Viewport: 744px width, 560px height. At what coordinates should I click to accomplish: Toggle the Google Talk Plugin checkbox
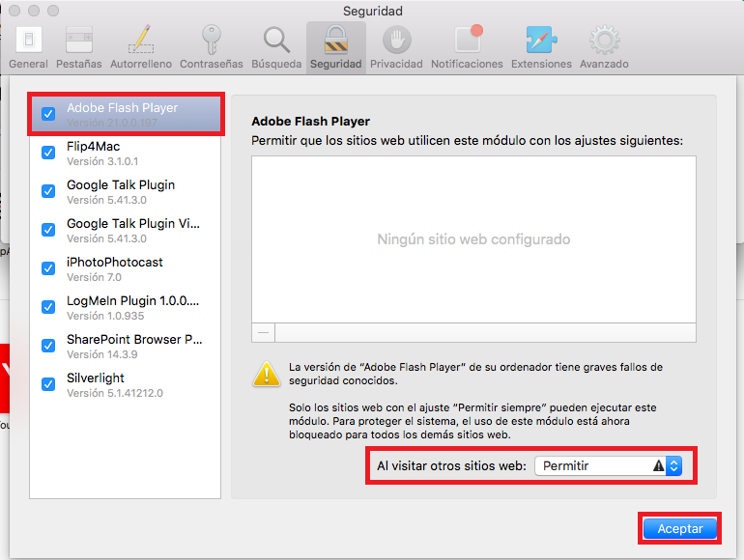pos(48,191)
